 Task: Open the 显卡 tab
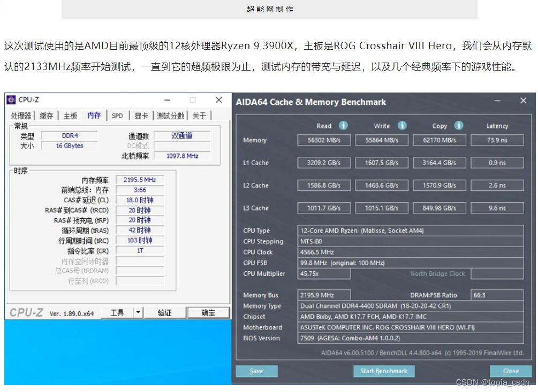pos(141,116)
